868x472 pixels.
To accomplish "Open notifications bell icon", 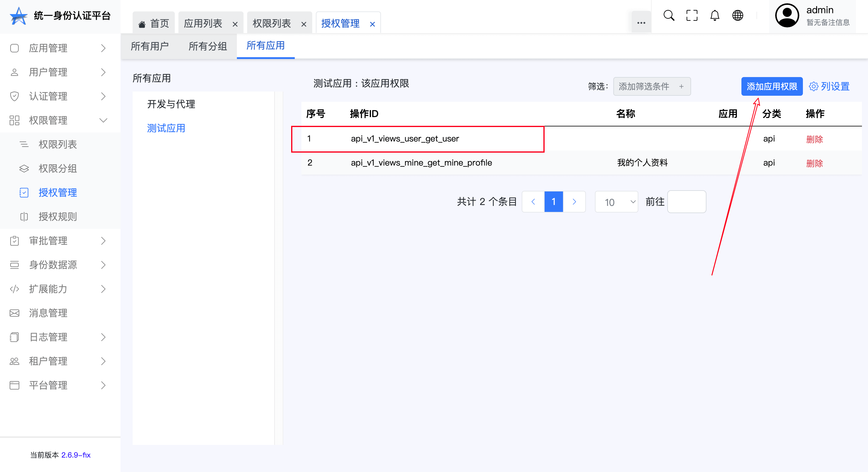I will [714, 15].
